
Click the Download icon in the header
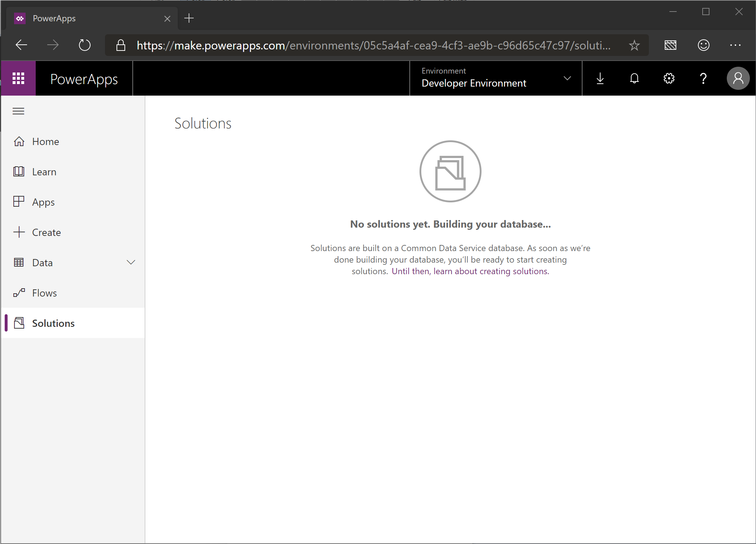[x=600, y=78]
